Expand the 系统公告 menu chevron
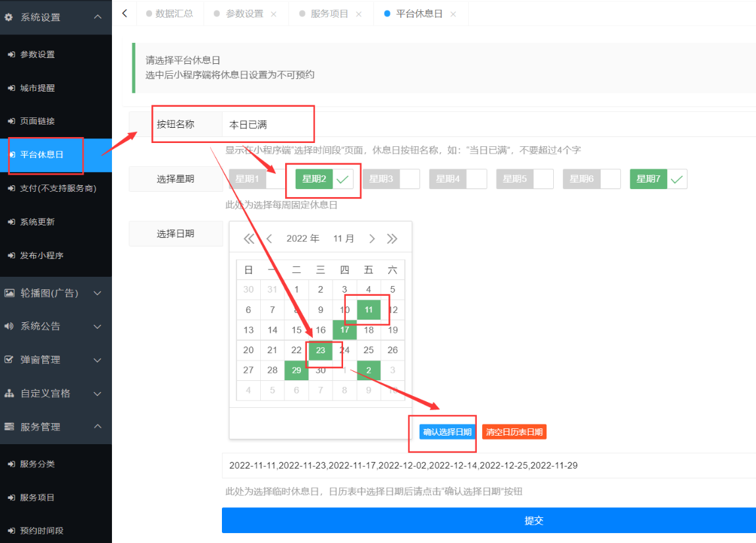The image size is (756, 543). click(x=97, y=326)
